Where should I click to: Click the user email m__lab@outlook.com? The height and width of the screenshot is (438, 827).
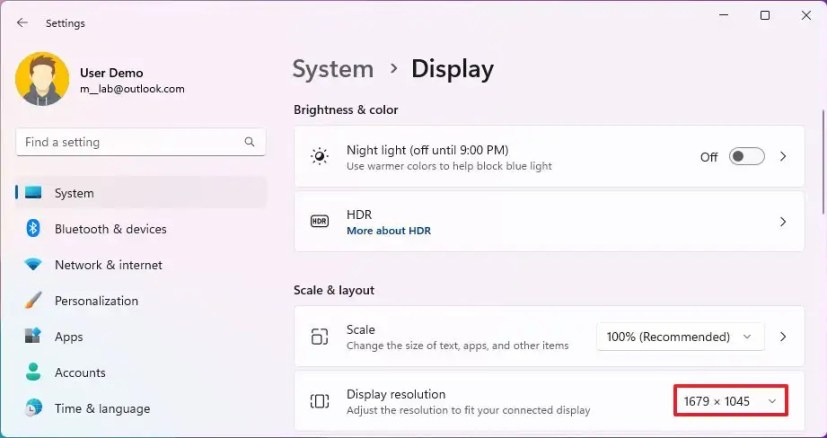pos(132,89)
